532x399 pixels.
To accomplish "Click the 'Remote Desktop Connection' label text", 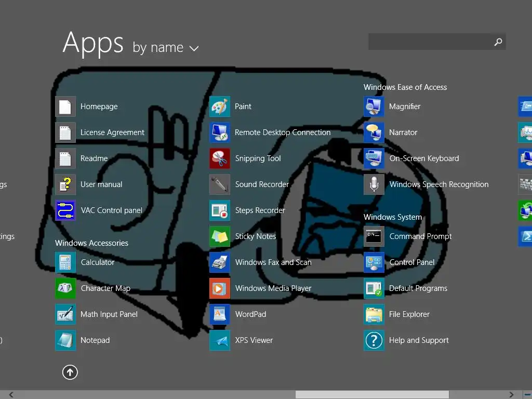I will click(x=283, y=132).
